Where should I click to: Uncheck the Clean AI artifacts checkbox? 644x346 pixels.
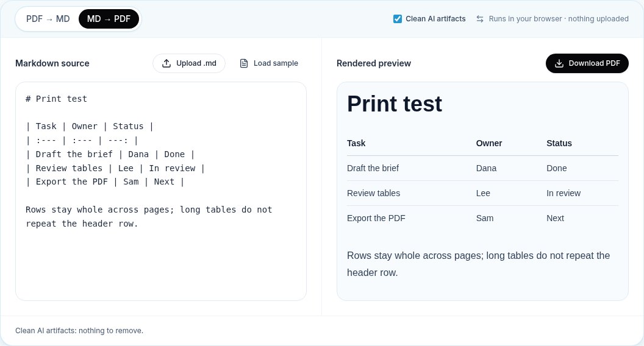point(397,19)
